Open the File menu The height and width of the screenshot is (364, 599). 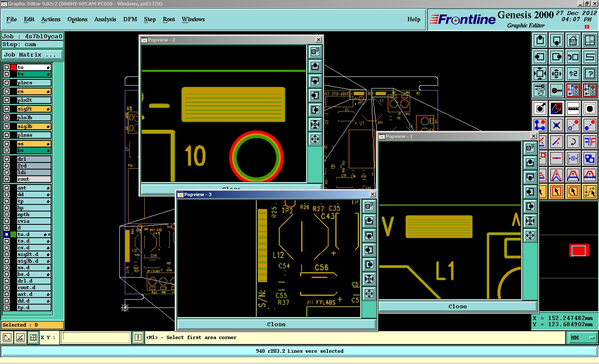(12, 19)
